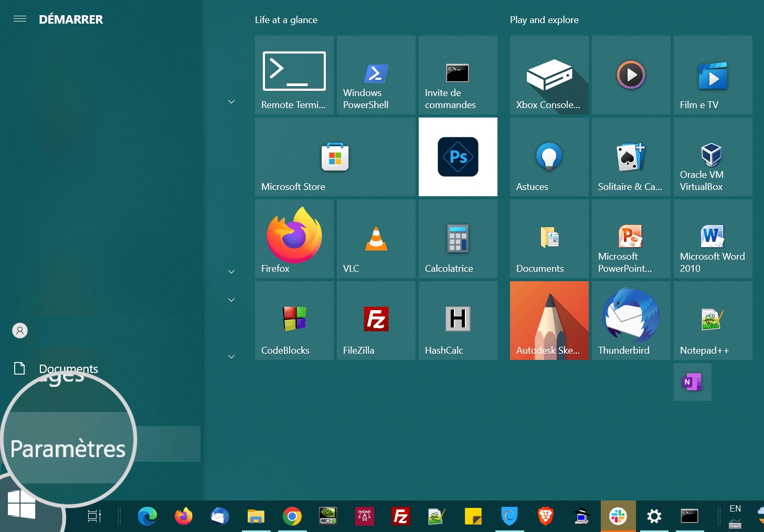Image resolution: width=764 pixels, height=532 pixels.
Task: Expand chevron beside Firefox tile
Action: click(231, 271)
